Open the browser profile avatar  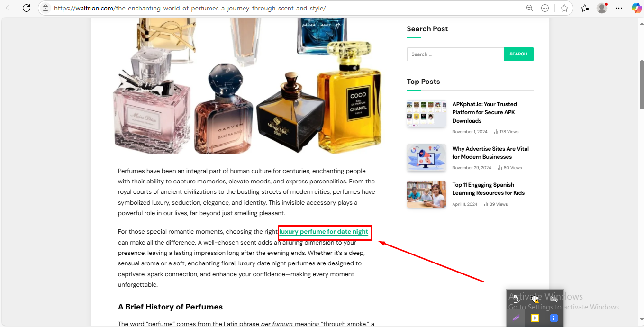(x=602, y=8)
